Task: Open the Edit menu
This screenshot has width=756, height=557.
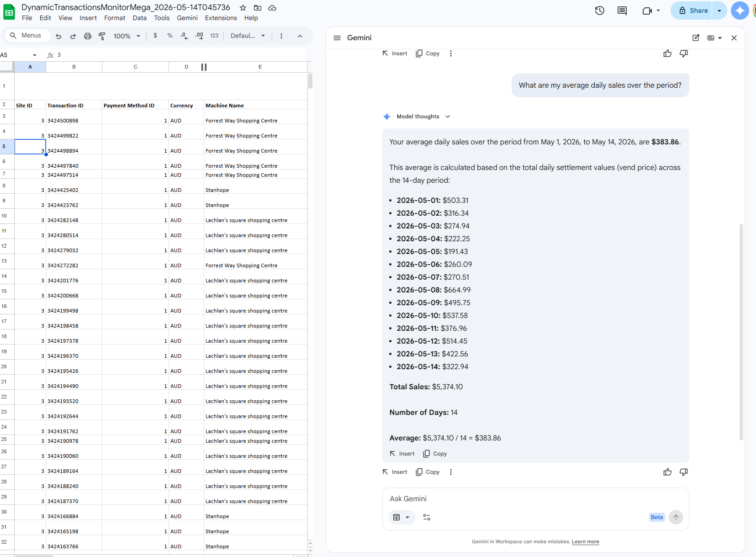Action: (x=45, y=18)
